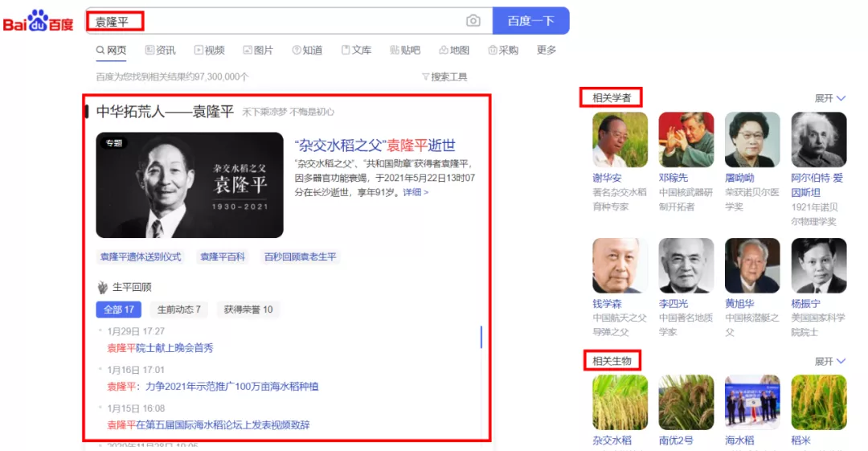The width and height of the screenshot is (868, 451).
Task: Click the 中华拓荒人——袁隆平 heading
Action: click(165, 112)
